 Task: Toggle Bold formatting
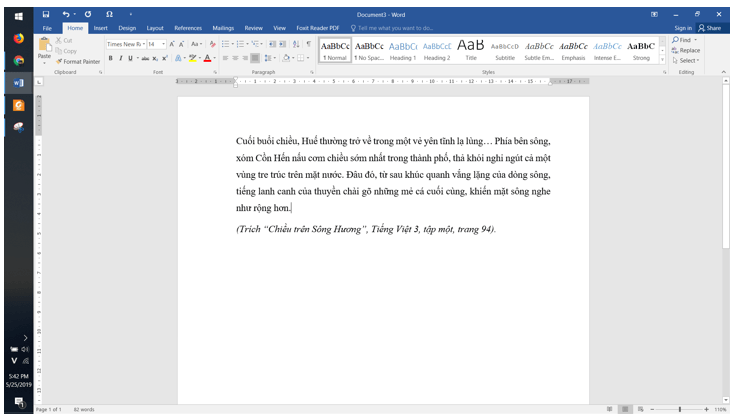click(110, 58)
